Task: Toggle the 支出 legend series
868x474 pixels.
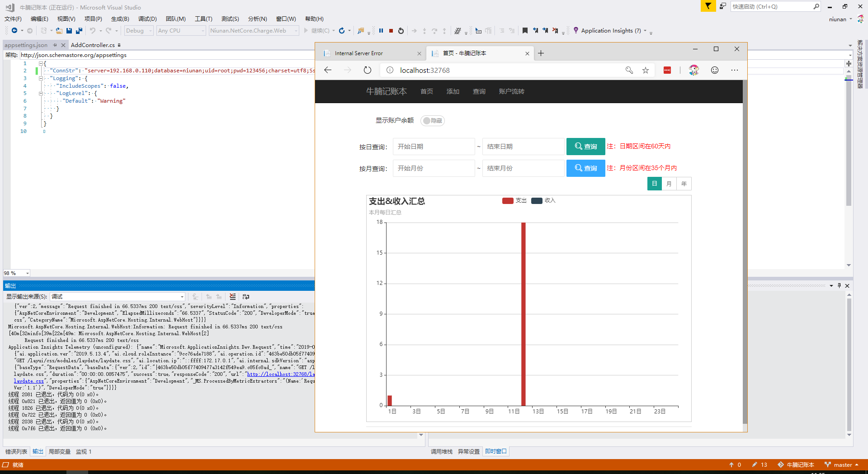Action: [514, 200]
